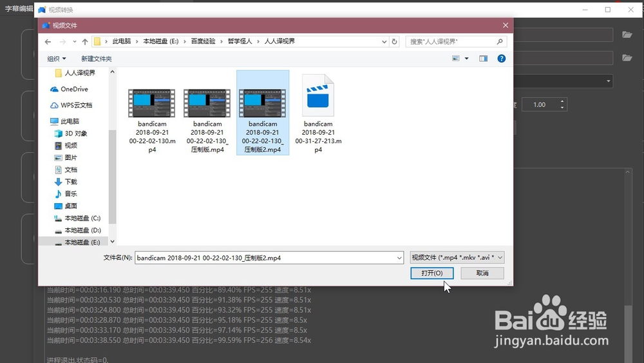Open 文档 folder in the sidebar
The width and height of the screenshot is (644, 363).
pos(66,170)
